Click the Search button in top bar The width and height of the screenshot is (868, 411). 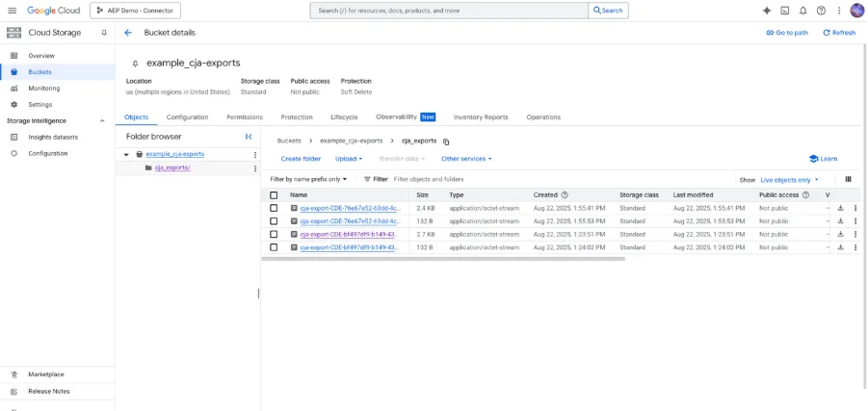608,11
